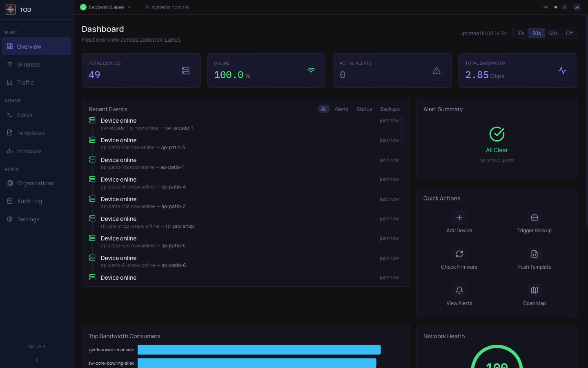Turn off auto-refresh with the Off option
588x368 pixels.
click(x=569, y=33)
